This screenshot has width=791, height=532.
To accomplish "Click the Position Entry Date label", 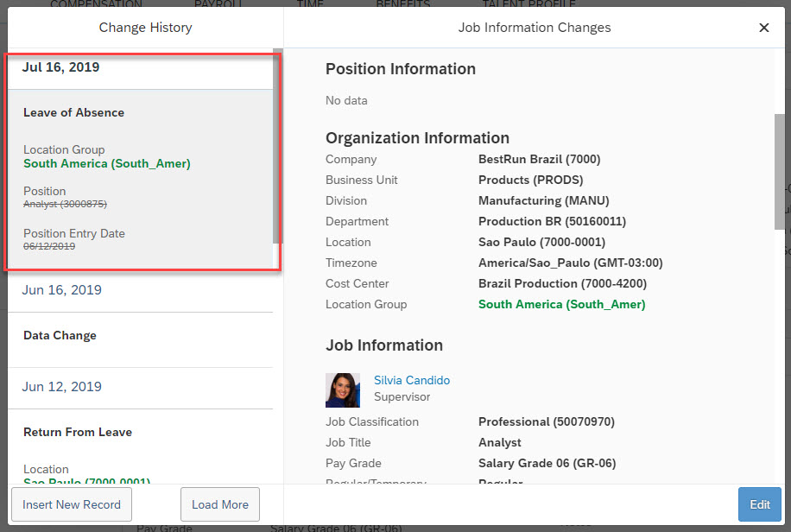I will click(x=74, y=233).
